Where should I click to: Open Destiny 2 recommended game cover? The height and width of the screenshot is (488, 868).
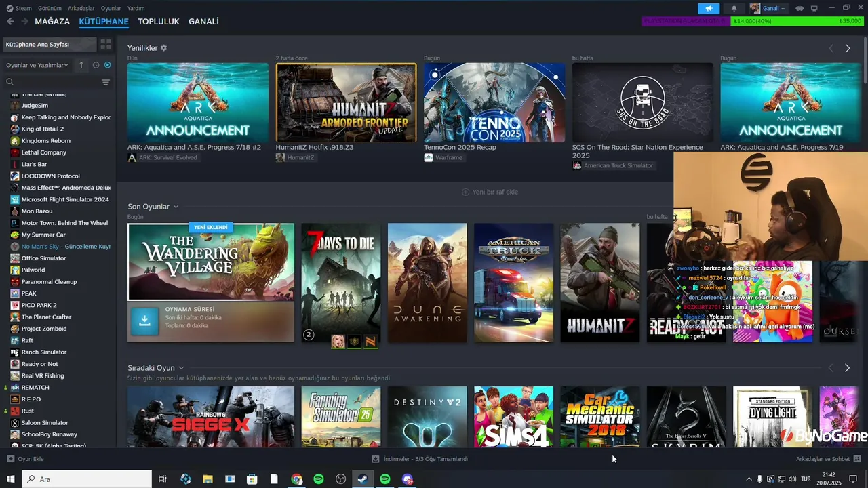(x=427, y=417)
